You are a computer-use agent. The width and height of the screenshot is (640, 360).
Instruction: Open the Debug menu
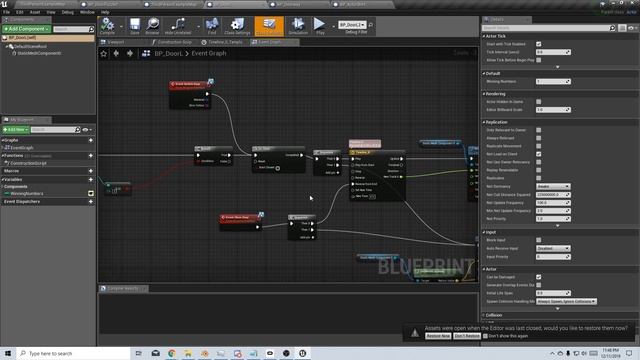[x=67, y=12]
